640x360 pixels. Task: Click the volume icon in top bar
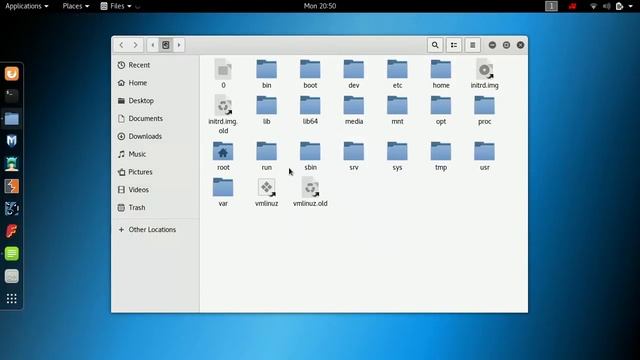pos(607,6)
